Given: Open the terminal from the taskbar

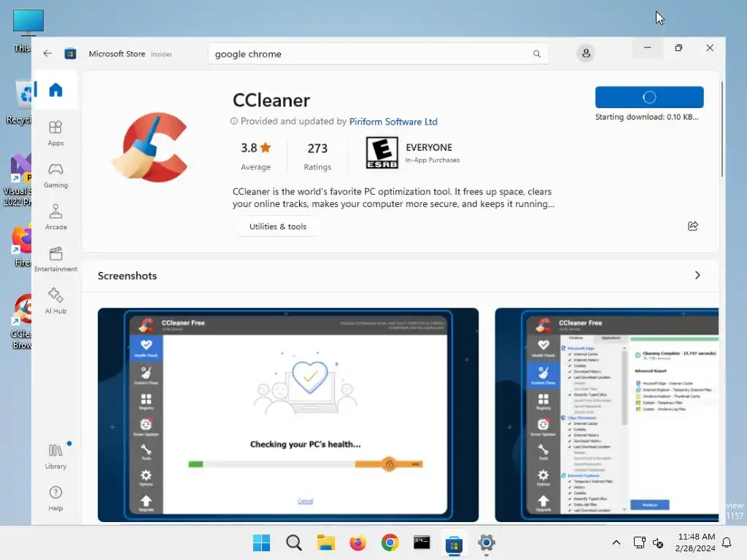Looking at the screenshot, I should pyautogui.click(x=422, y=542).
